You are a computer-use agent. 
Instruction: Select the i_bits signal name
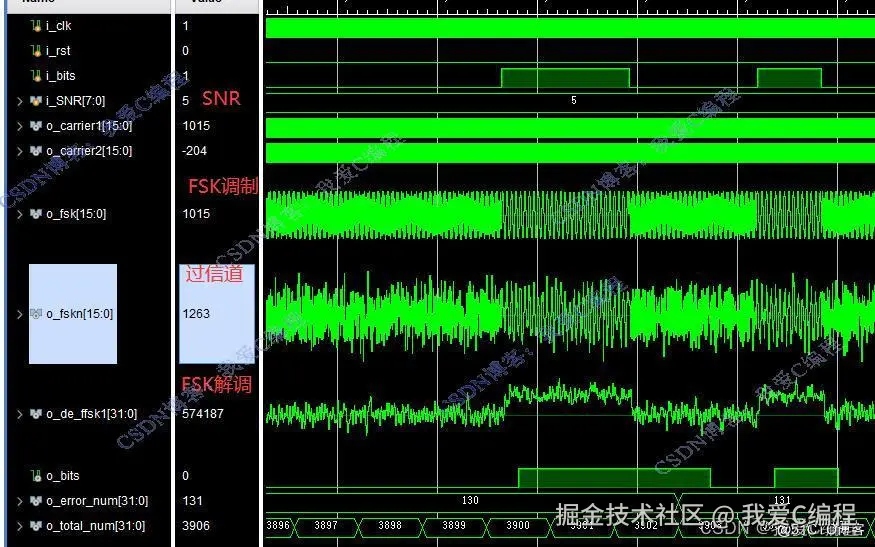[x=61, y=76]
